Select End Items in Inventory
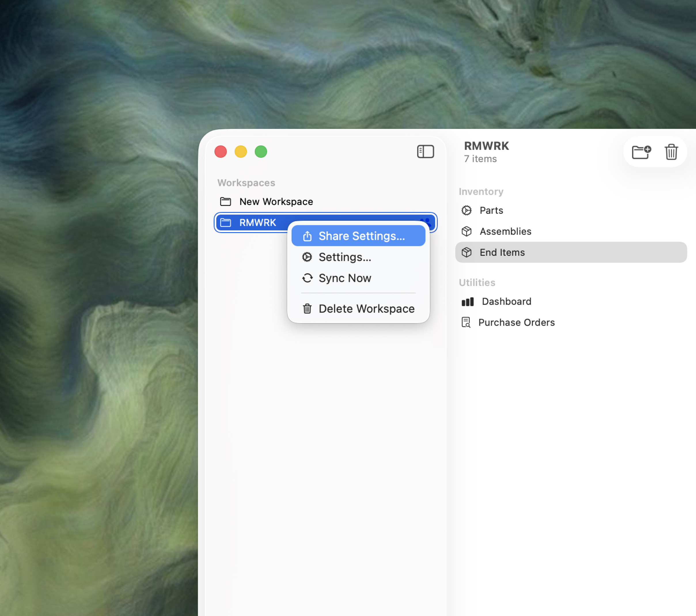 pyautogui.click(x=502, y=252)
